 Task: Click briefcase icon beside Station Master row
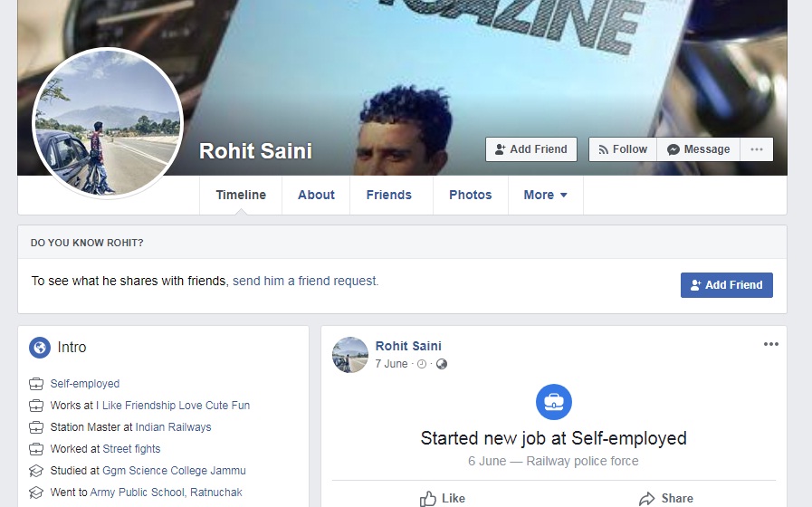coord(36,427)
